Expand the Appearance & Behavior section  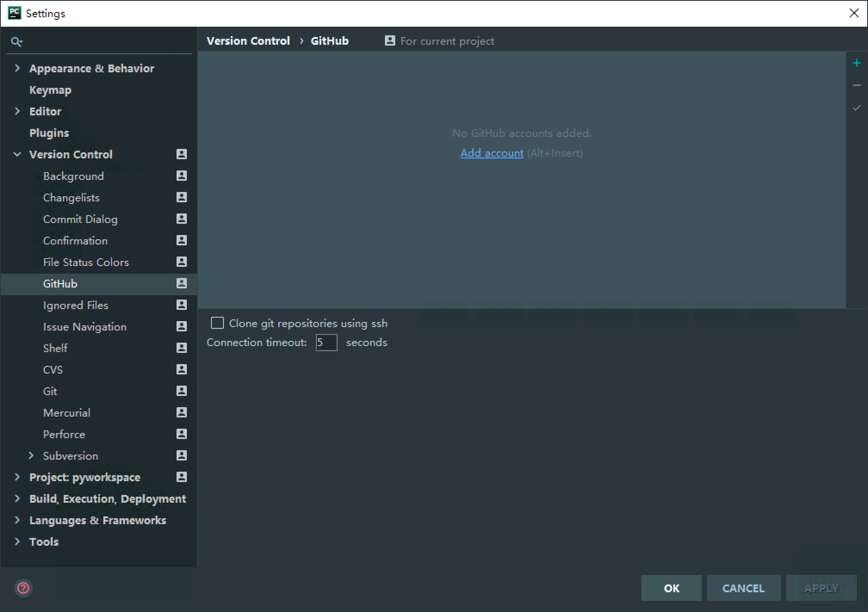17,68
